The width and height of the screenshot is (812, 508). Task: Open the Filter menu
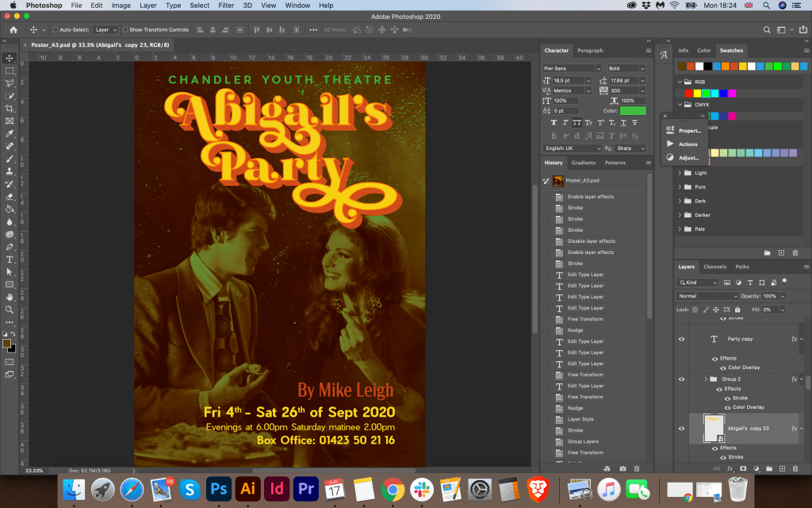226,6
